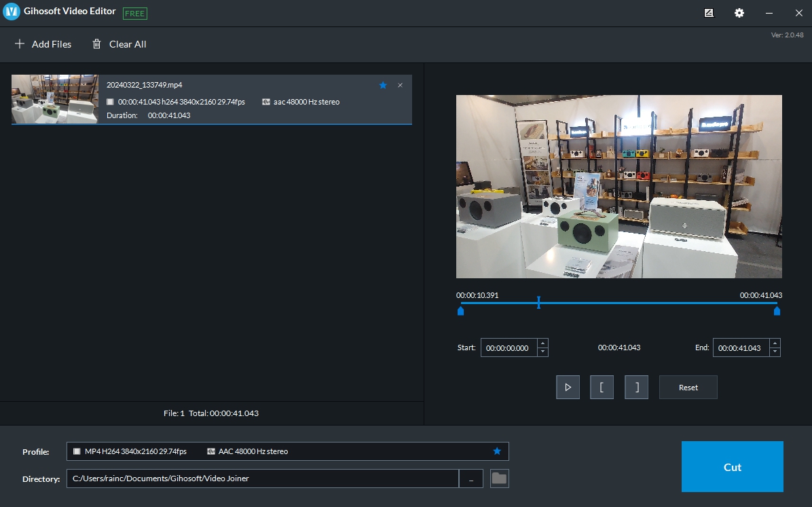Open the directory browse dialog via ...
Screen dimensions: 812x507
pyautogui.click(x=471, y=478)
